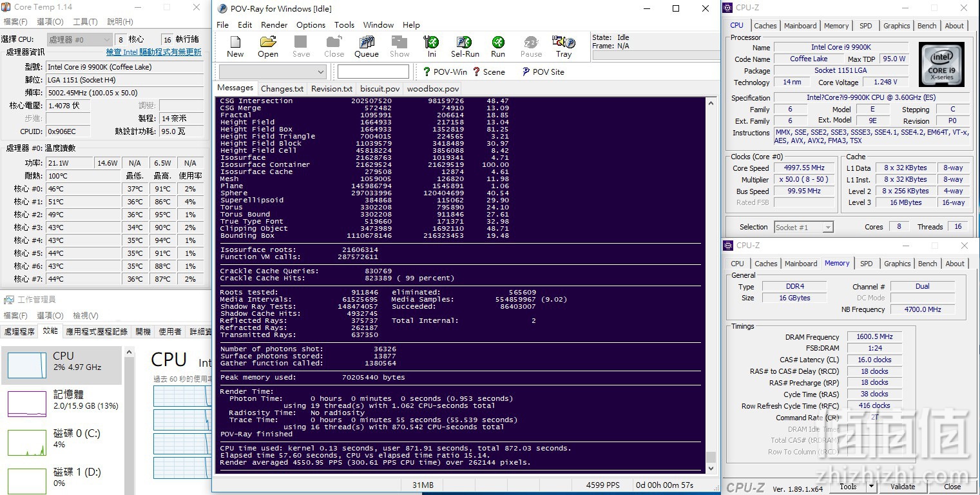Image resolution: width=980 pixels, height=495 pixels.
Task: Open the CPU-Z socket Selection dropdown
Action: click(x=803, y=227)
